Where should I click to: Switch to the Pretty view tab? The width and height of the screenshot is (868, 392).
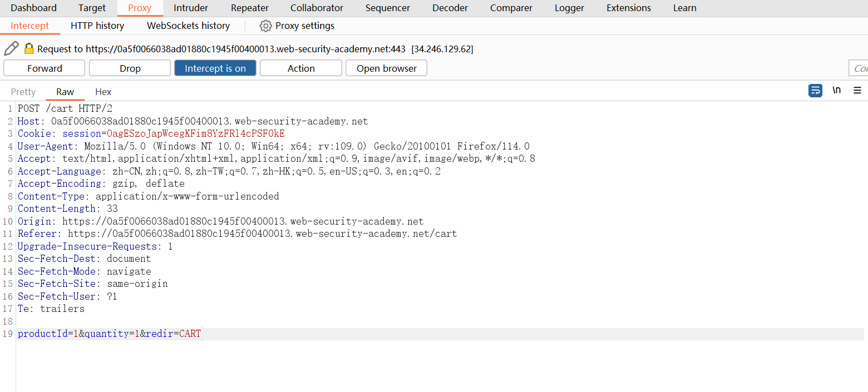coord(23,92)
